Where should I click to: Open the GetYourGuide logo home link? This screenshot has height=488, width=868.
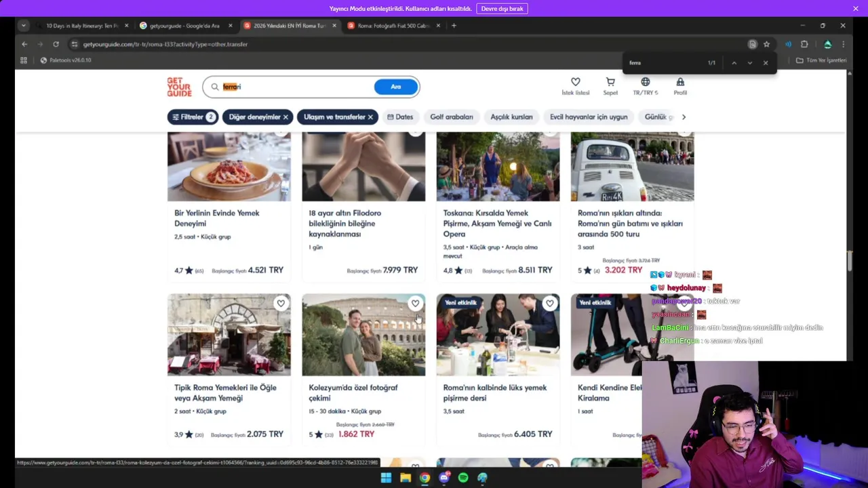179,87
